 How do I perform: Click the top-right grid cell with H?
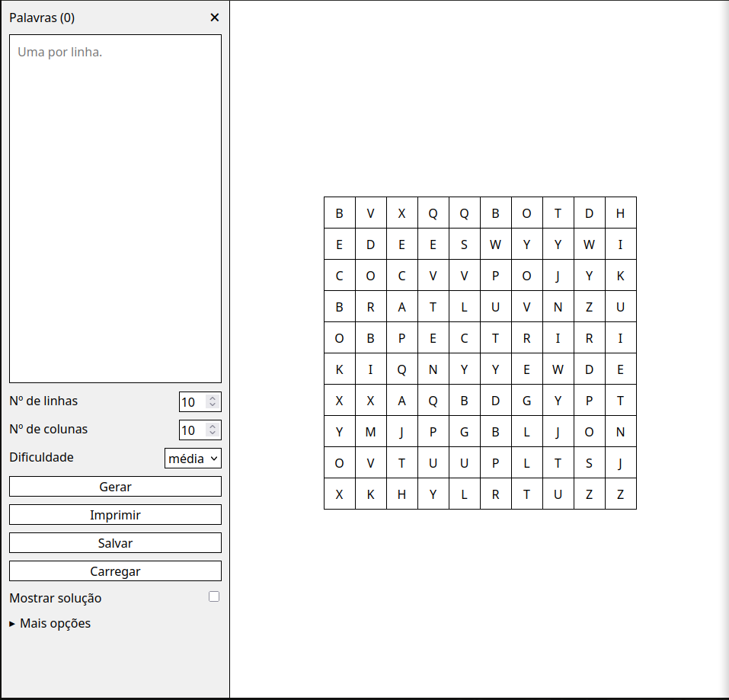pos(620,213)
